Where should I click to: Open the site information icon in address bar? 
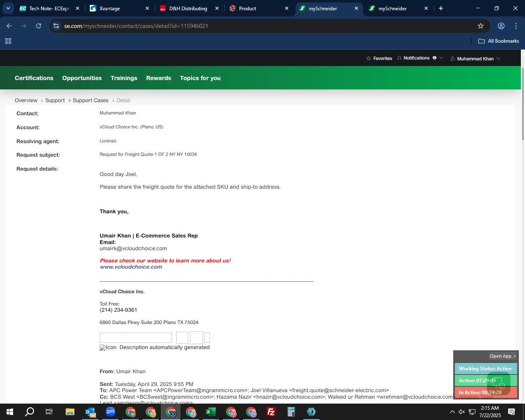pyautogui.click(x=56, y=26)
